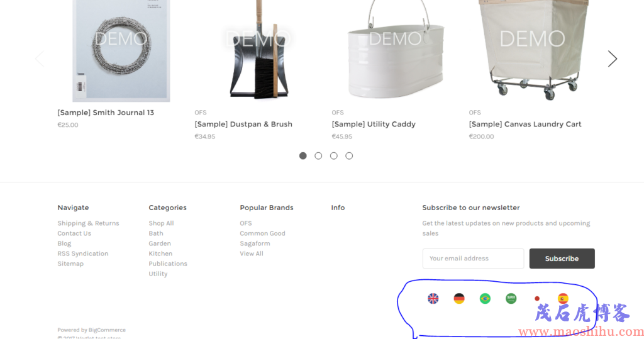
Task: Open the Canvas Laundry Cart product image
Action: 532,50
